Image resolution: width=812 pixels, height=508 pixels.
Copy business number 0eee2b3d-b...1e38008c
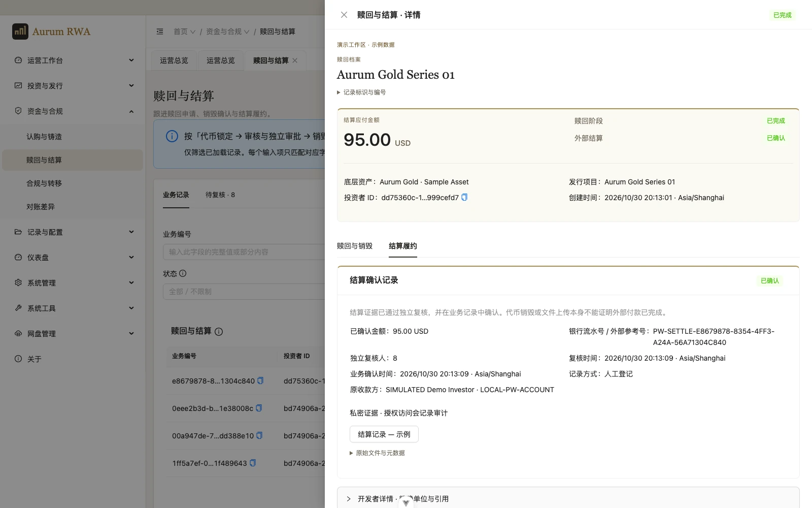[x=259, y=408]
